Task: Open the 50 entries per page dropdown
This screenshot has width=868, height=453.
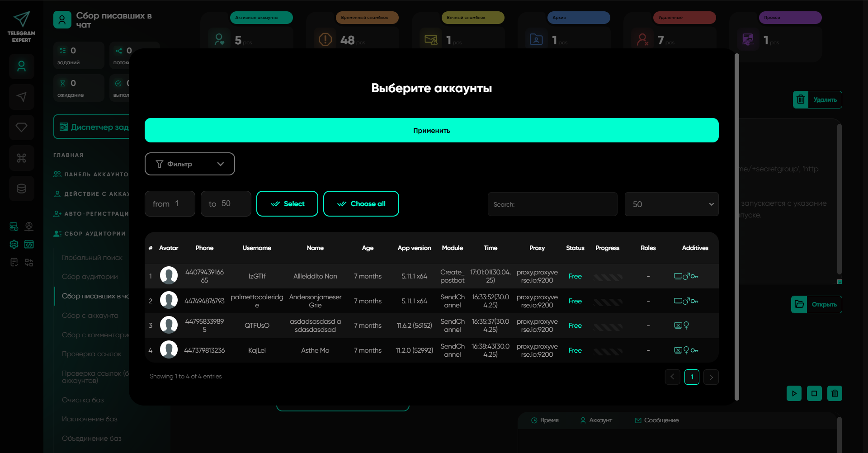Action: click(671, 204)
